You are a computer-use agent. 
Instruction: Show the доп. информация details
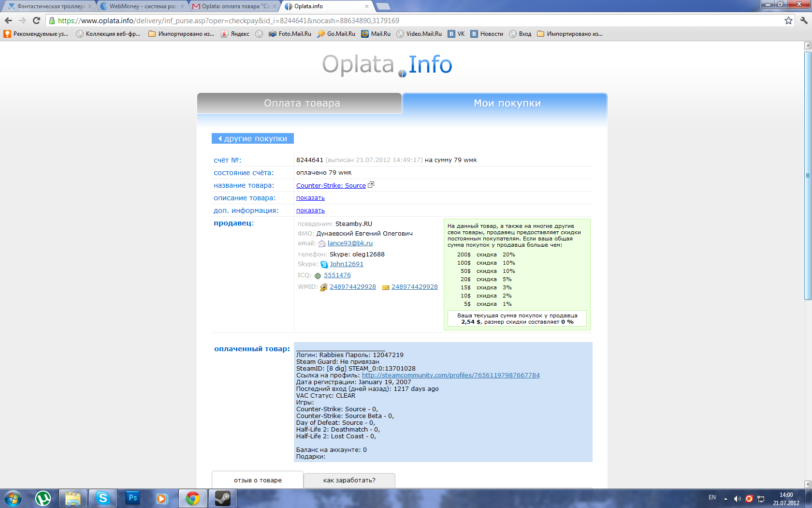pyautogui.click(x=310, y=210)
